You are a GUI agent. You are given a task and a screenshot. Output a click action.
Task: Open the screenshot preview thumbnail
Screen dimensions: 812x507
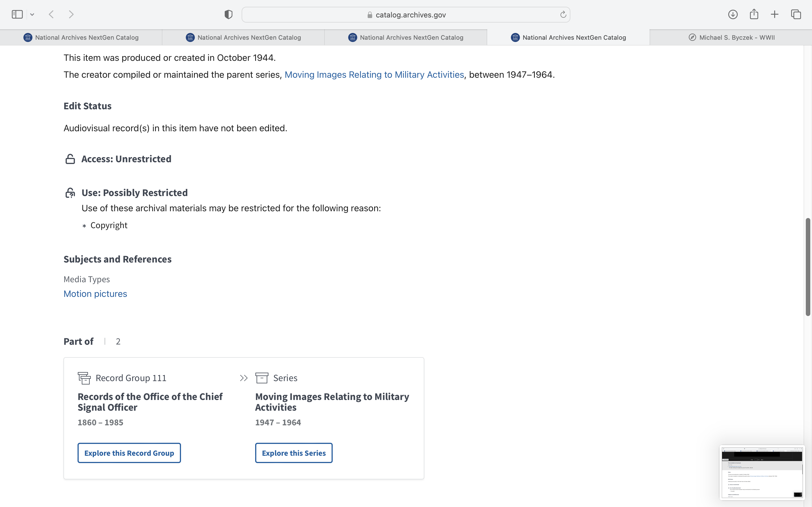(762, 472)
